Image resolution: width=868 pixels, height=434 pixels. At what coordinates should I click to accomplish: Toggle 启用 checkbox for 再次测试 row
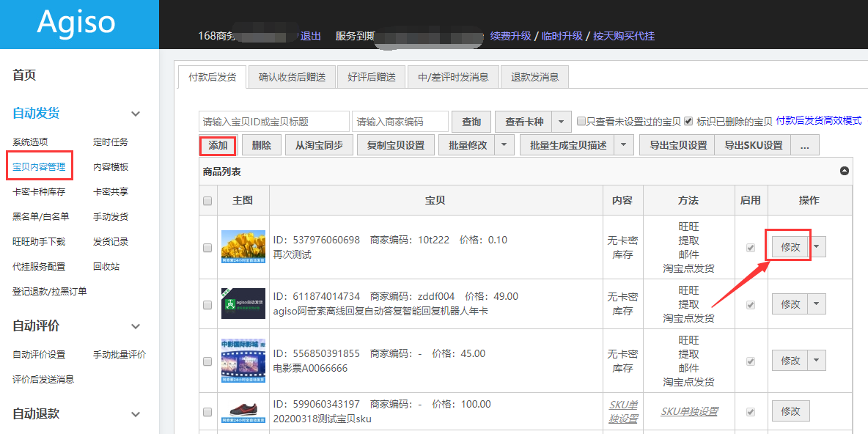tap(751, 248)
